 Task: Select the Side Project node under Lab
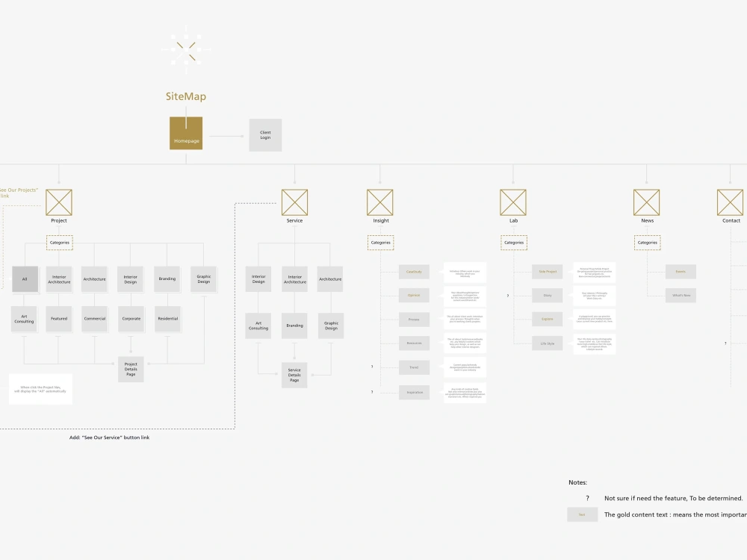(548, 272)
